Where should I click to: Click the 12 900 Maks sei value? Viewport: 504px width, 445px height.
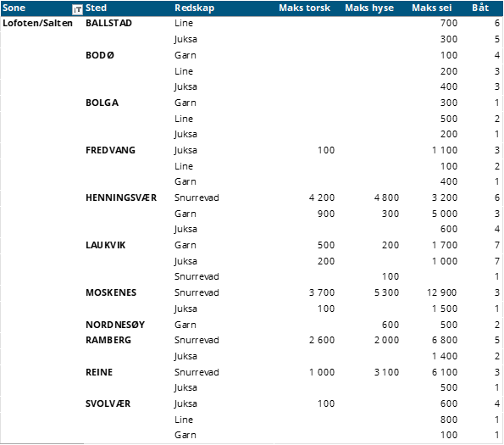(441, 292)
